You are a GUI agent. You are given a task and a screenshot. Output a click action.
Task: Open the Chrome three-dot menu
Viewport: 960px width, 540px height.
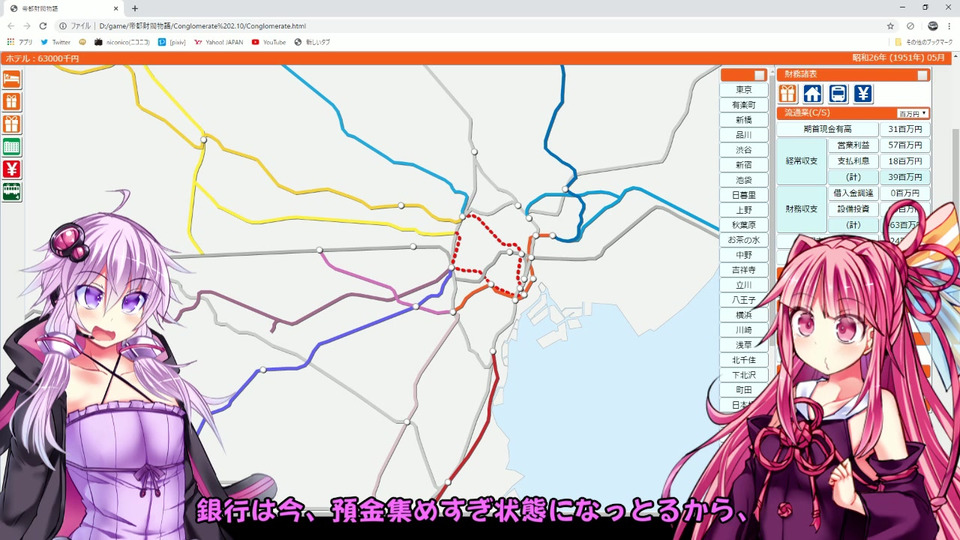click(x=950, y=26)
